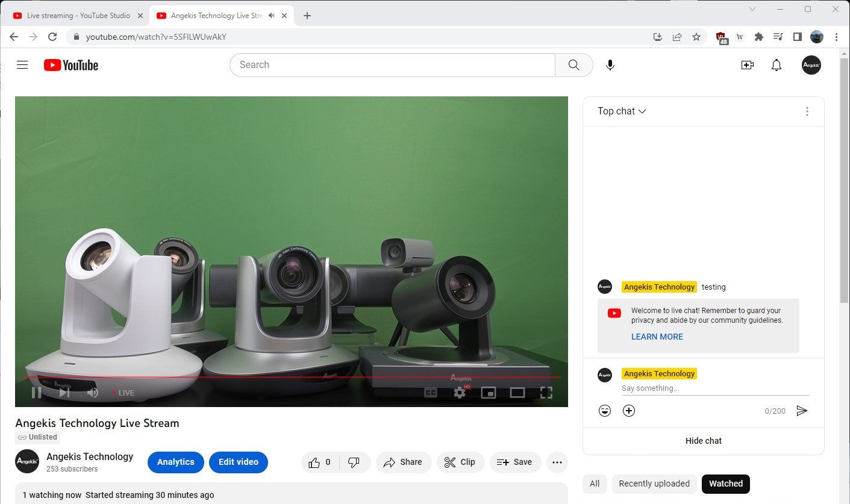Viewport: 850px width, 504px height.
Task: Switch to miniplayer mode
Action: click(488, 392)
